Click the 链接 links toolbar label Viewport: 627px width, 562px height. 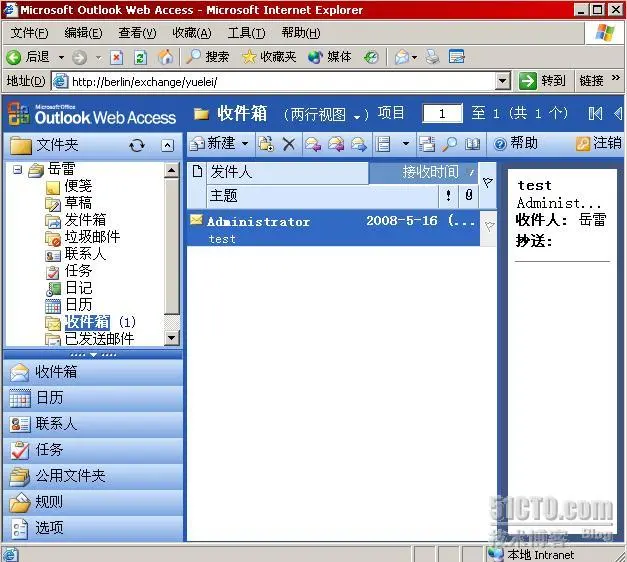(591, 81)
